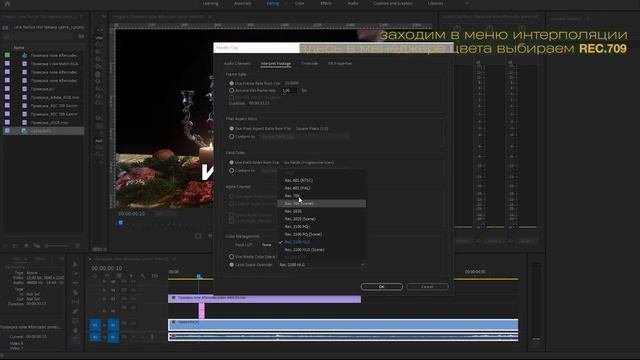Viewport: 640px width, 360px height.
Task: Switch to VR Properties tab
Action: point(340,64)
